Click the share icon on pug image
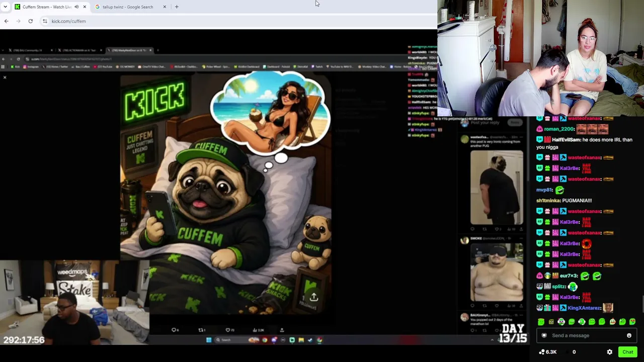644x362 pixels. point(313,297)
